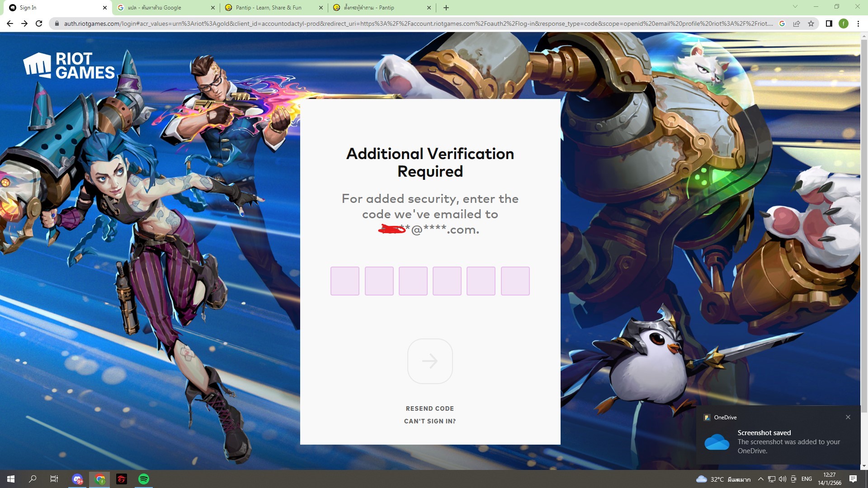Viewport: 868px width, 488px height.
Task: Show hidden system tray icons
Action: pyautogui.click(x=761, y=479)
